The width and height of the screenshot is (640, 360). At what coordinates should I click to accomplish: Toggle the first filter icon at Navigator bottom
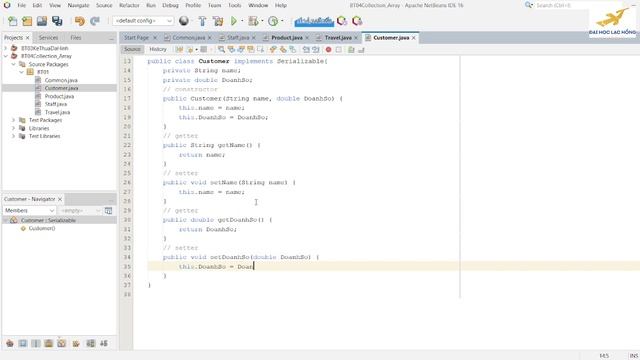click(x=10, y=343)
